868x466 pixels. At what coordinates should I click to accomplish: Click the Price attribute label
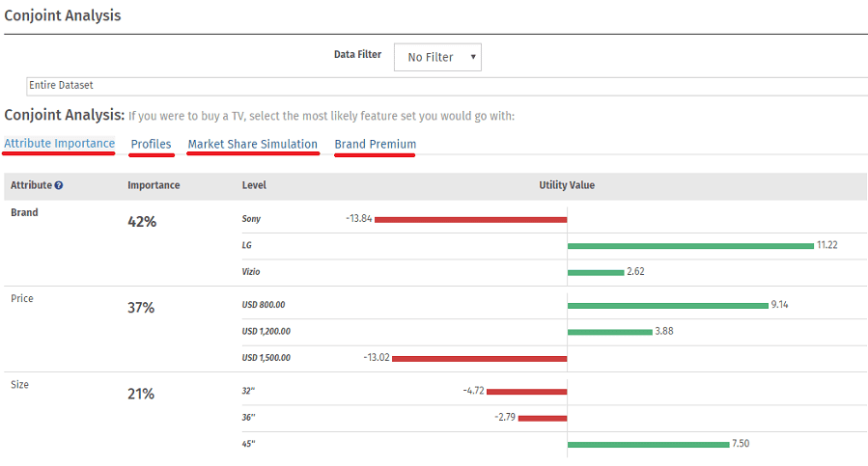coord(22,299)
